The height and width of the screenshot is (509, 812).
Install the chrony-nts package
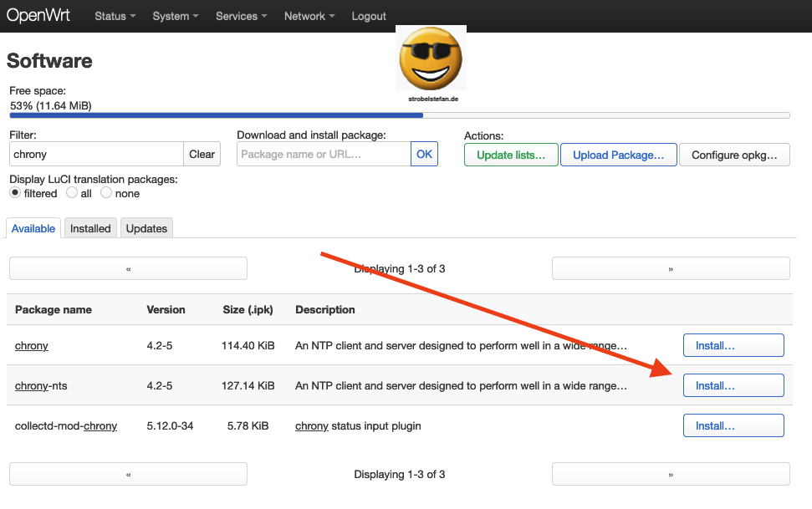tap(733, 385)
